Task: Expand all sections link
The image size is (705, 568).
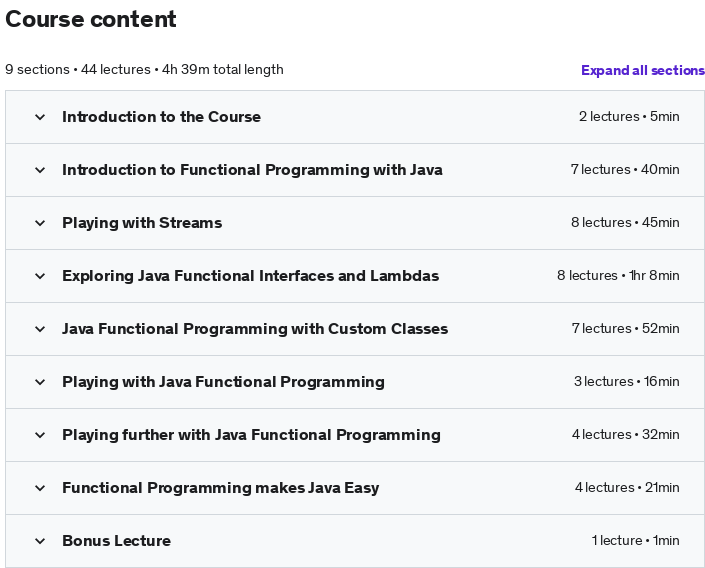Action: [643, 70]
